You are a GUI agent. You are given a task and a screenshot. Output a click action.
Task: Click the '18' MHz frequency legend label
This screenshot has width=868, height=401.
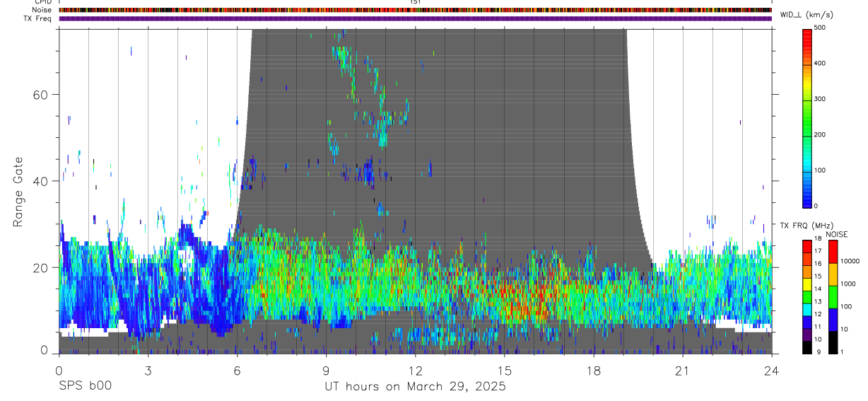pyautogui.click(x=819, y=239)
